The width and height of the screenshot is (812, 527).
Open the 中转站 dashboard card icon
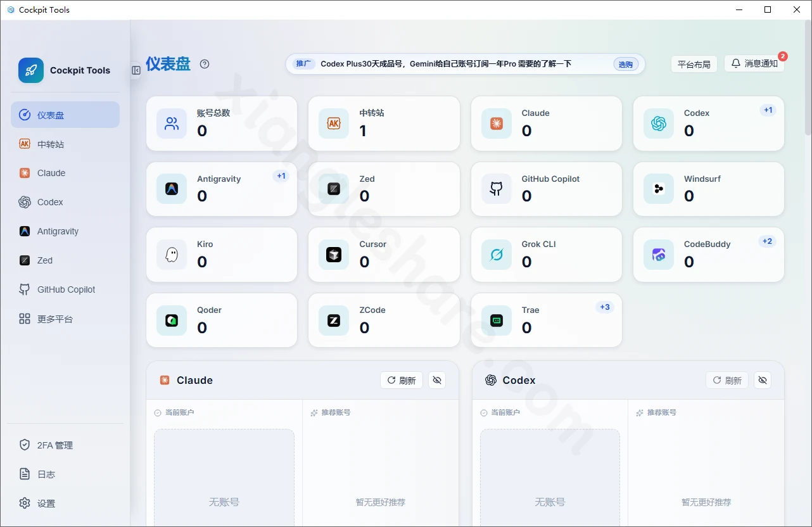[334, 124]
